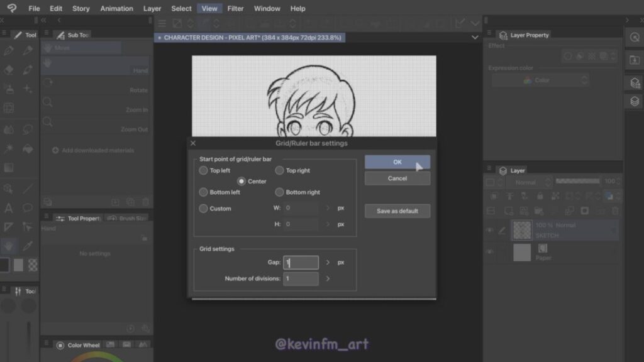Choose the Bottom right start point
Image resolution: width=644 pixels, height=362 pixels.
pyautogui.click(x=279, y=192)
